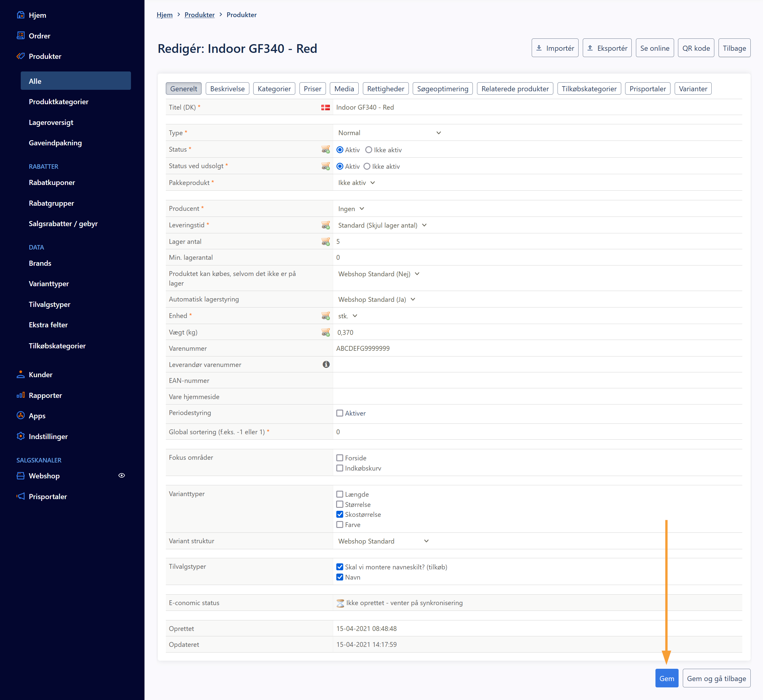
Task: Click the Hjem breadcrumb link
Action: [164, 15]
